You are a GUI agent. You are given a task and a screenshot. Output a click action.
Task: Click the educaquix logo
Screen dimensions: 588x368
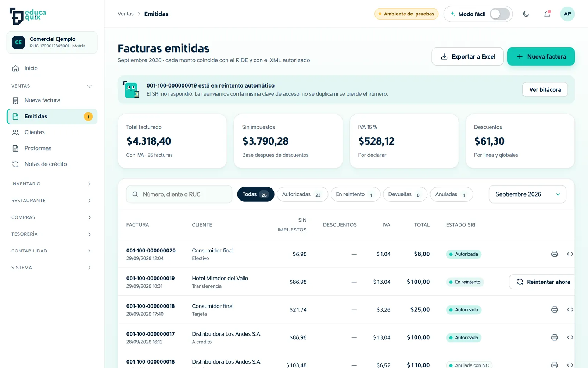click(28, 16)
